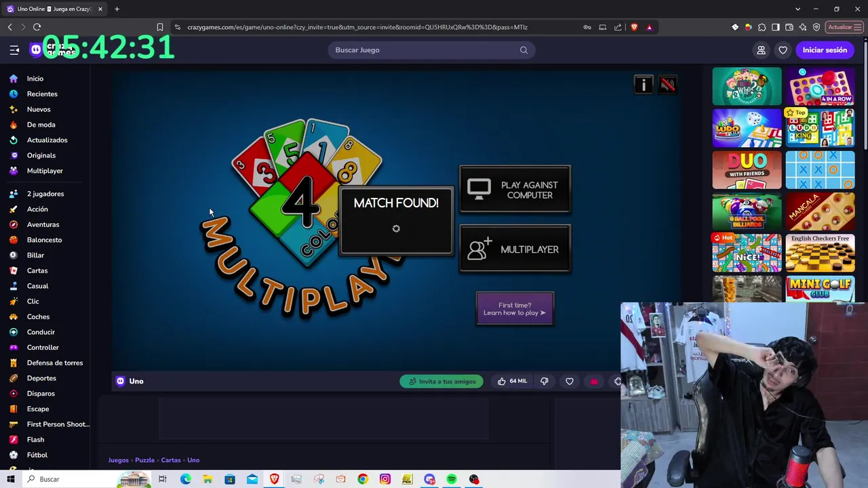Open the game info icon
The height and width of the screenshot is (488, 868).
click(644, 85)
